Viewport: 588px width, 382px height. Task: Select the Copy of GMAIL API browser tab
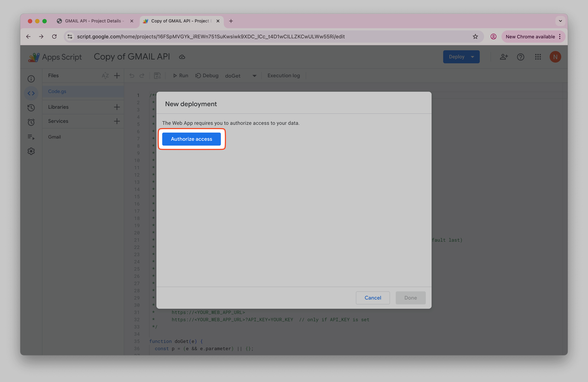tap(181, 21)
